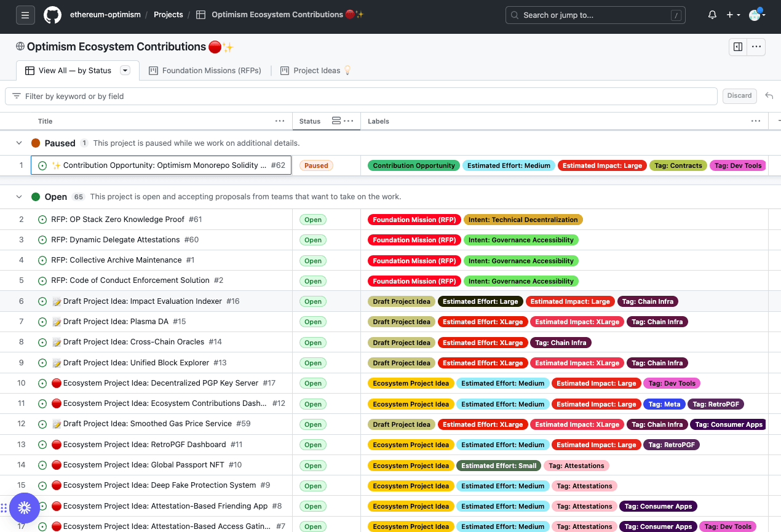Switch to the Project Ideas tab
The height and width of the screenshot is (532, 781).
pyautogui.click(x=316, y=71)
